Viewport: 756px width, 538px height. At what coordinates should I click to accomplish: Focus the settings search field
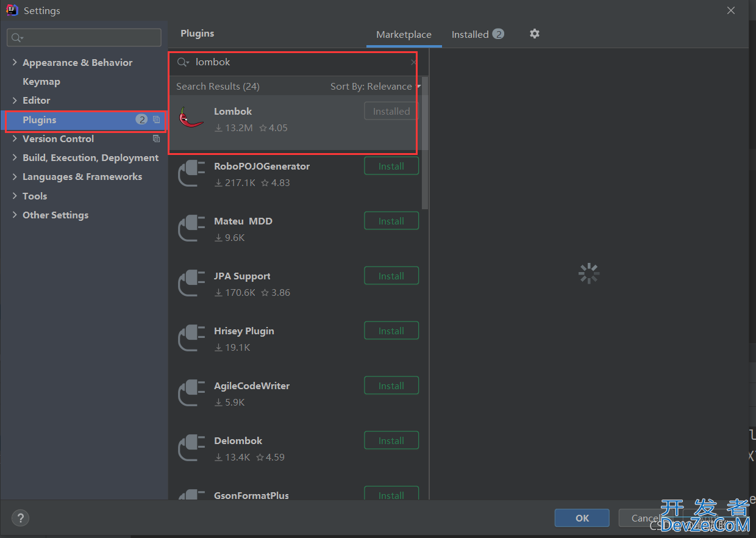point(84,38)
